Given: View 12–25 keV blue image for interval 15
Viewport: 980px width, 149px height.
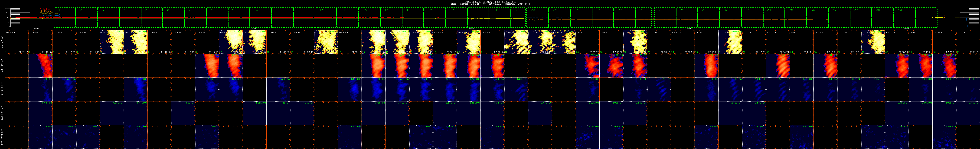Looking at the screenshot, I should coord(350,89).
